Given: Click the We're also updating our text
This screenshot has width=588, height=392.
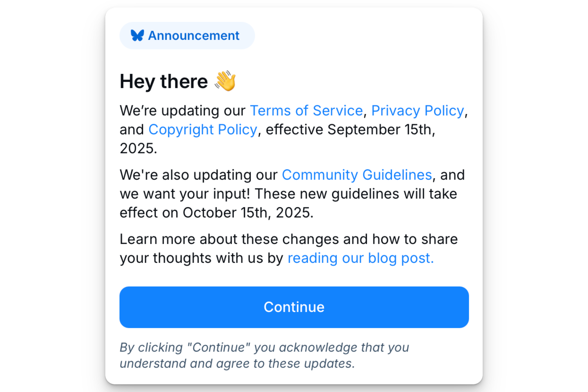Looking at the screenshot, I should pos(199,175).
